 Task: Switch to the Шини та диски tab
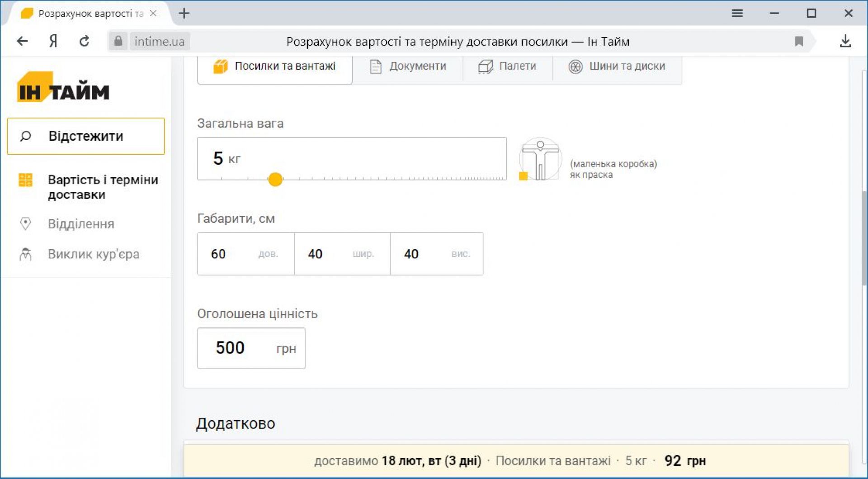pyautogui.click(x=617, y=66)
